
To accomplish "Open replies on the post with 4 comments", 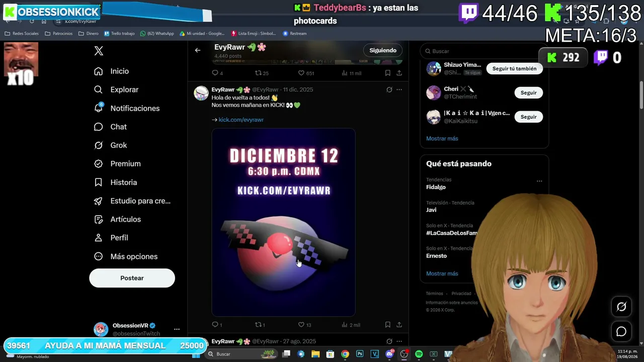I will 217,73.
